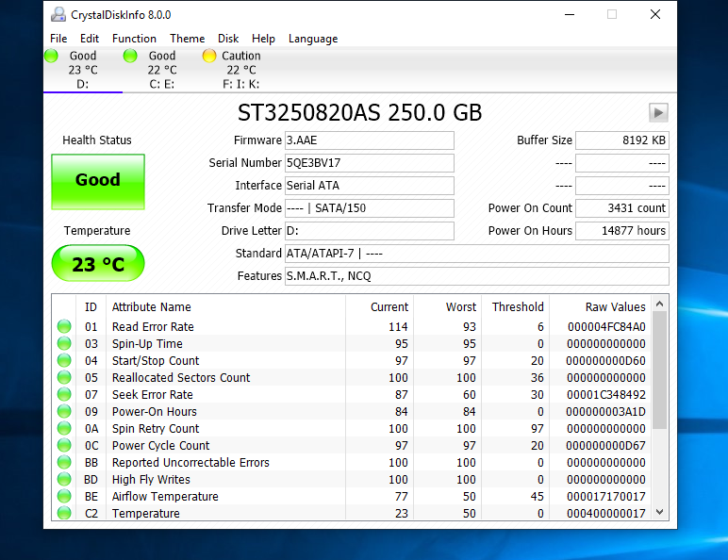This screenshot has width=728, height=560.
Task: Click the Transfer Mode field SATA/150
Action: point(369,208)
